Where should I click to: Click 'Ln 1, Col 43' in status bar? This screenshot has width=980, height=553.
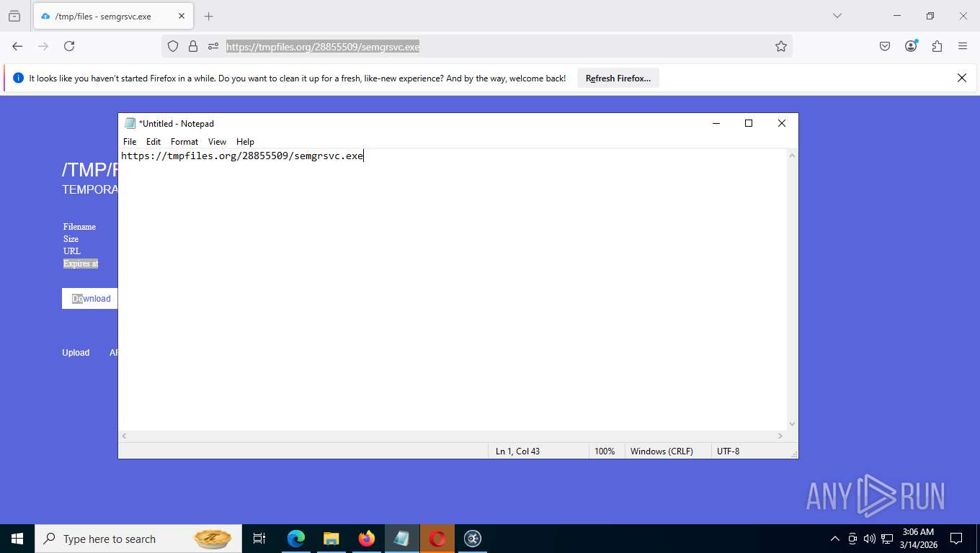(x=517, y=451)
